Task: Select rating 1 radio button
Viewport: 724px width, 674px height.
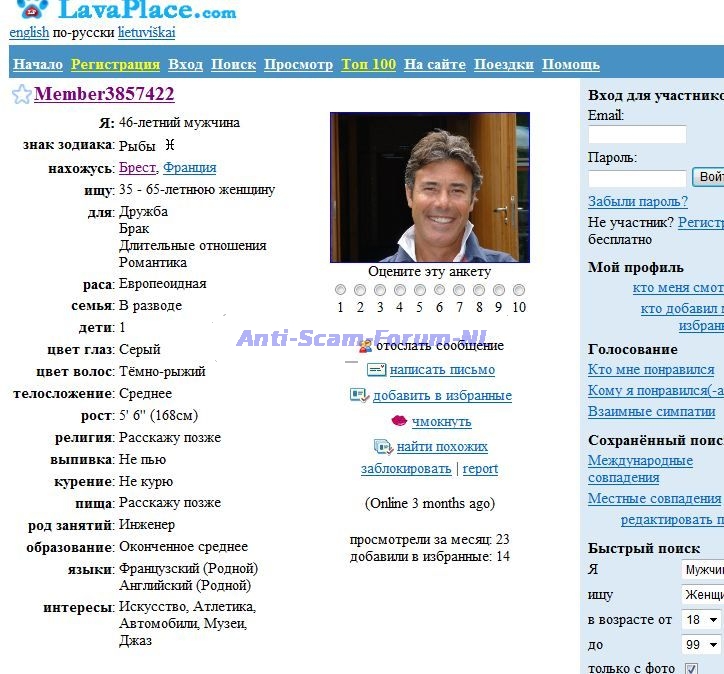Action: pos(340,290)
